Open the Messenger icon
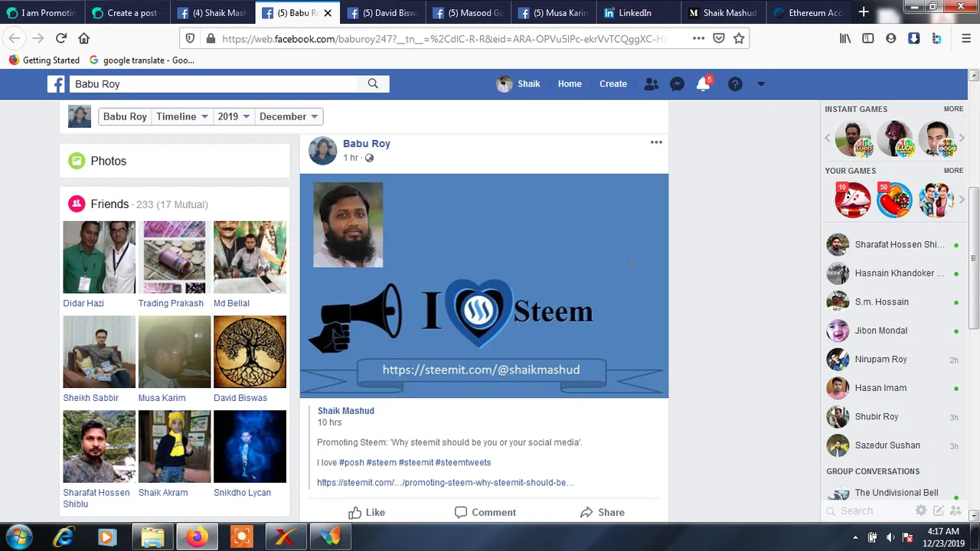The height and width of the screenshot is (551, 980). [x=677, y=84]
